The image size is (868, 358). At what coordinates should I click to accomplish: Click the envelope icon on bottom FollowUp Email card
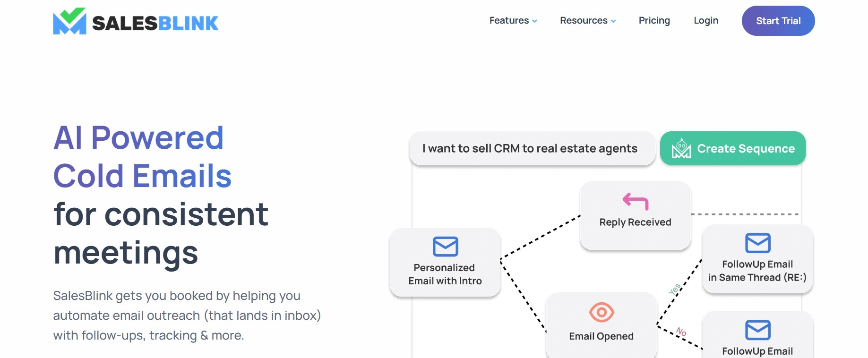758,330
